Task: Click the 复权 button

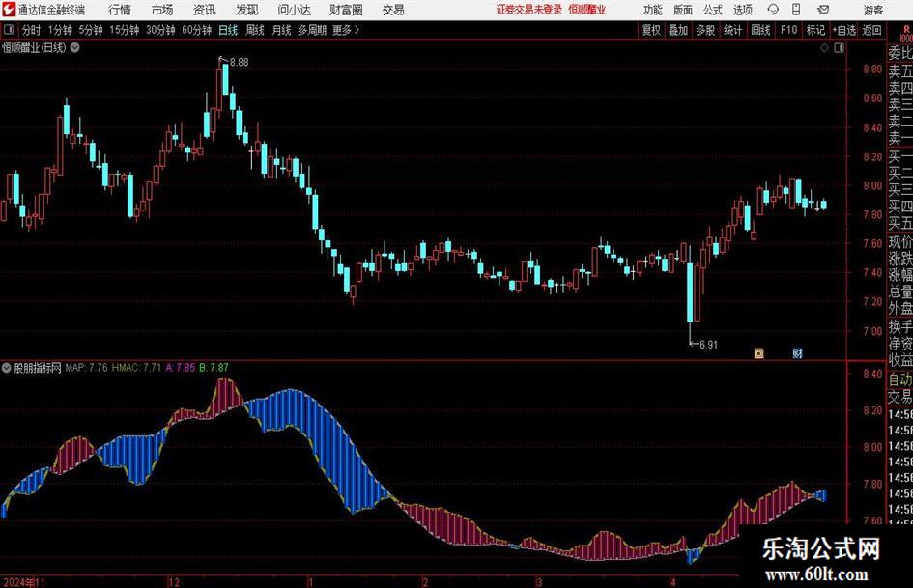Action: pos(651,30)
